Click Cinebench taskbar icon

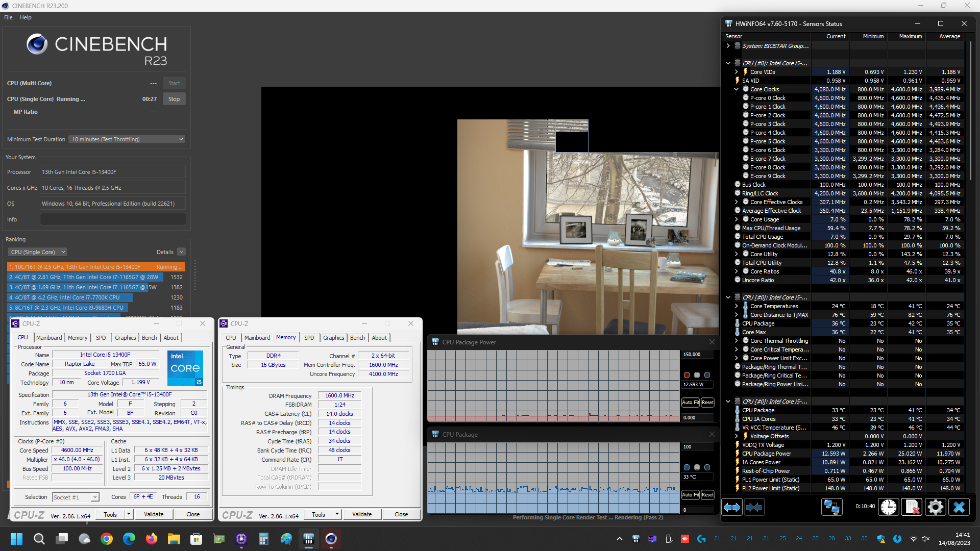[331, 539]
